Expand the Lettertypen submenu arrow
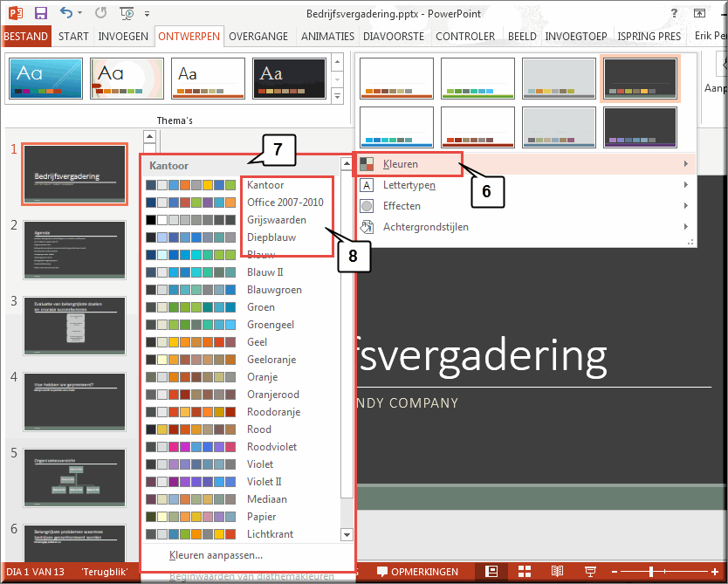 coord(686,185)
